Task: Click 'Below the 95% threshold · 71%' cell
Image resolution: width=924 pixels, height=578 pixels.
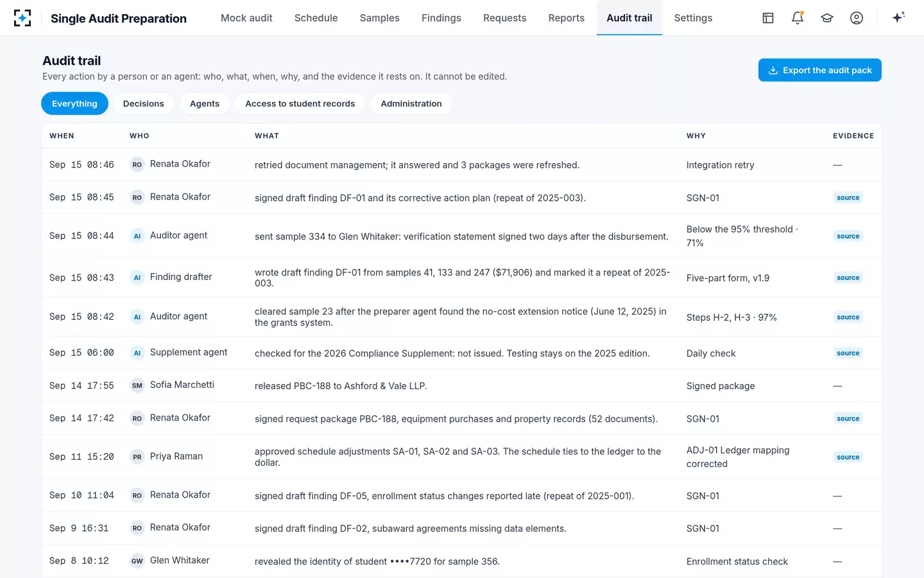Action: (x=742, y=236)
